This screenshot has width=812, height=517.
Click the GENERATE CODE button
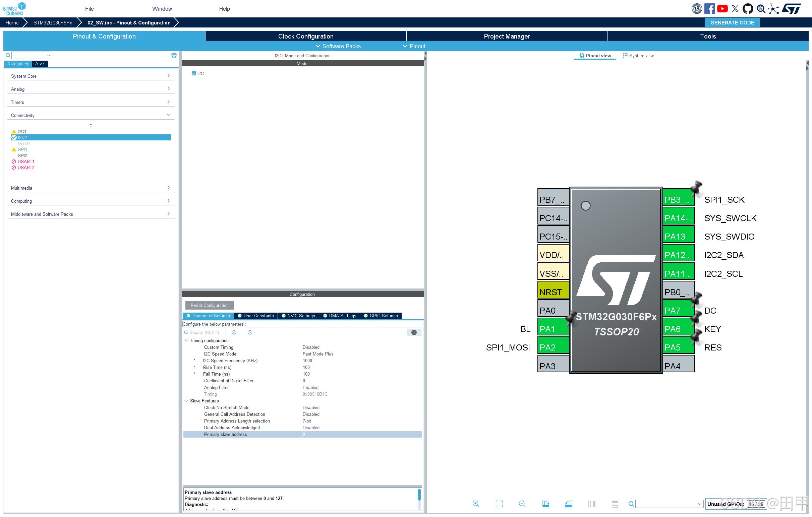(x=732, y=22)
